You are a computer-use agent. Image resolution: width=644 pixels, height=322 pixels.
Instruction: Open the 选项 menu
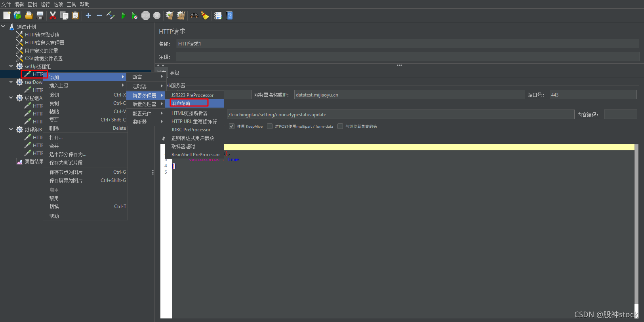pyautogui.click(x=58, y=4)
